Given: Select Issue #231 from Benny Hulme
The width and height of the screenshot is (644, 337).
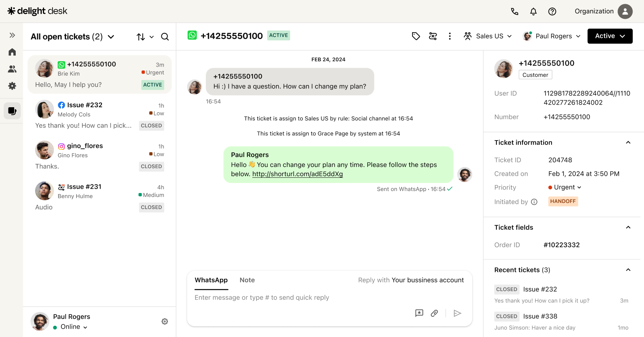Looking at the screenshot, I should coord(100,197).
